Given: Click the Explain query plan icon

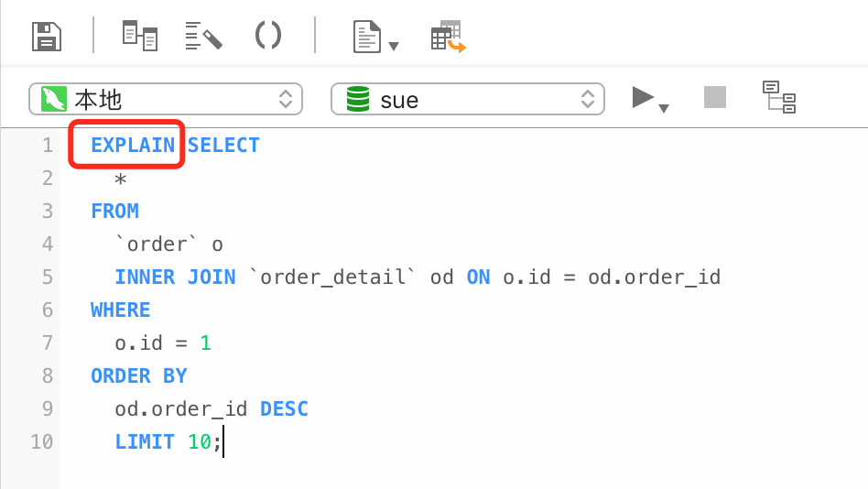Looking at the screenshot, I should tap(779, 97).
